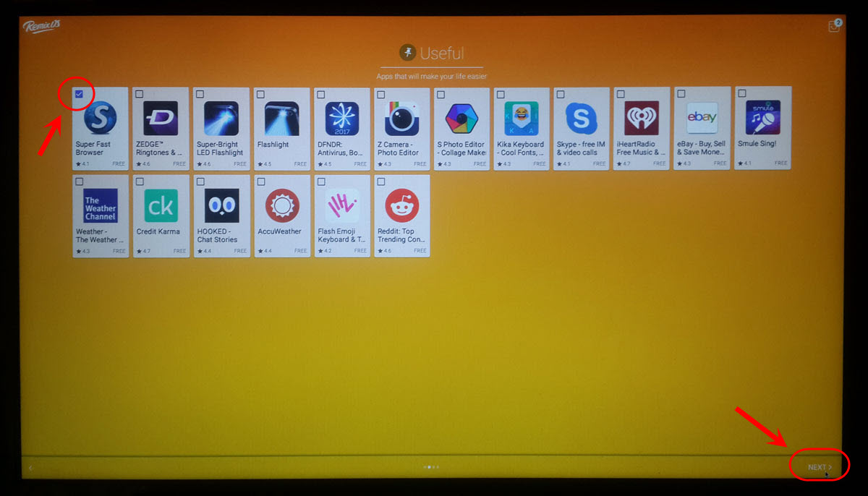Enable the DFNDR Antivirus checkbox
Viewport: 868px width, 496px height.
(x=320, y=94)
